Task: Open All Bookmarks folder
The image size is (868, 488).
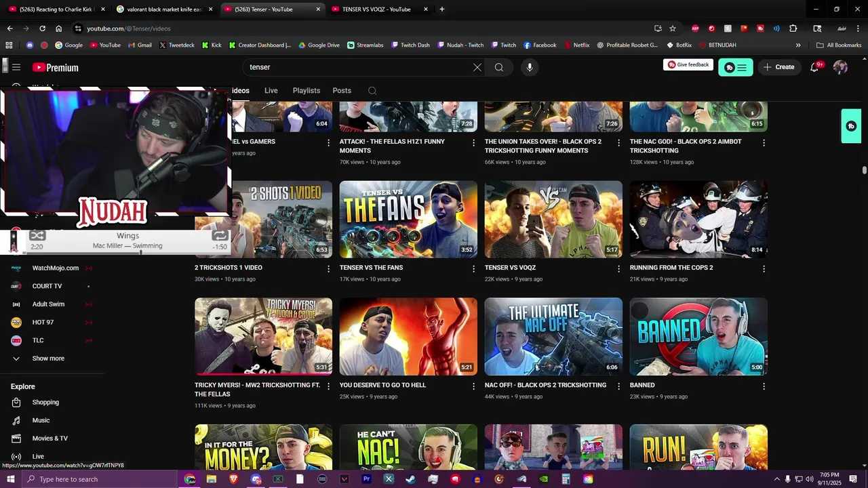Action: [839, 45]
